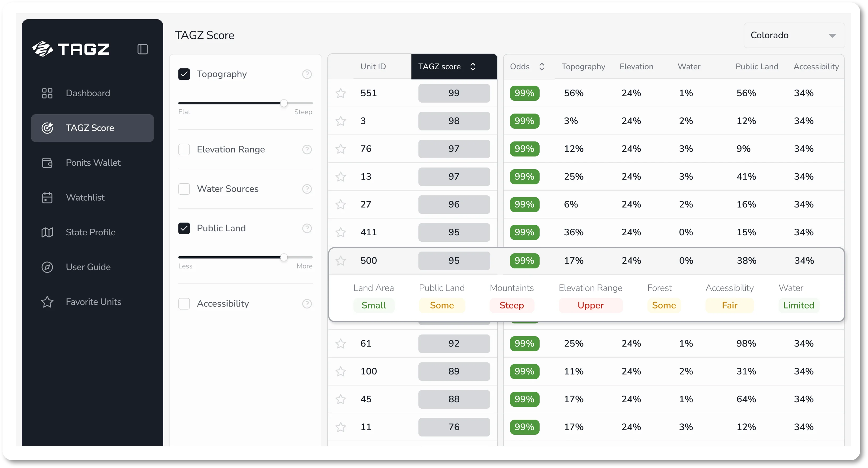Click the Public Land help button

pyautogui.click(x=307, y=228)
